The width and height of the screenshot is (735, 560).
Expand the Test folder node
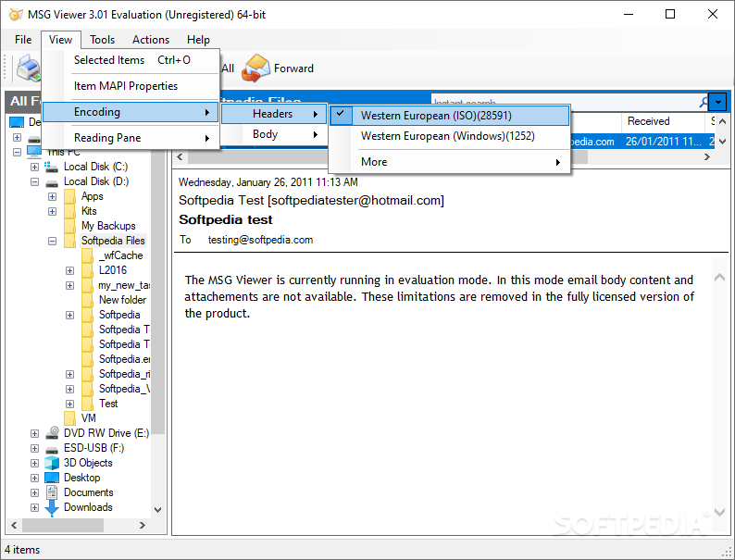[69, 404]
